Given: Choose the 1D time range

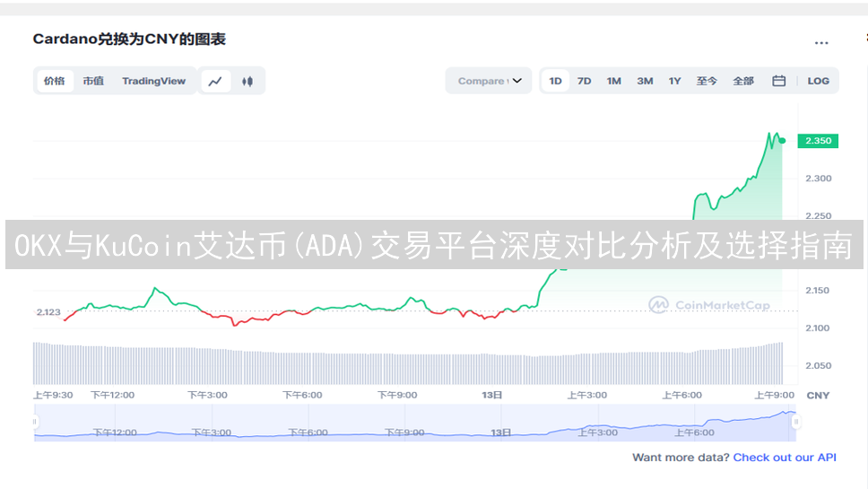Looking at the screenshot, I should click(555, 81).
